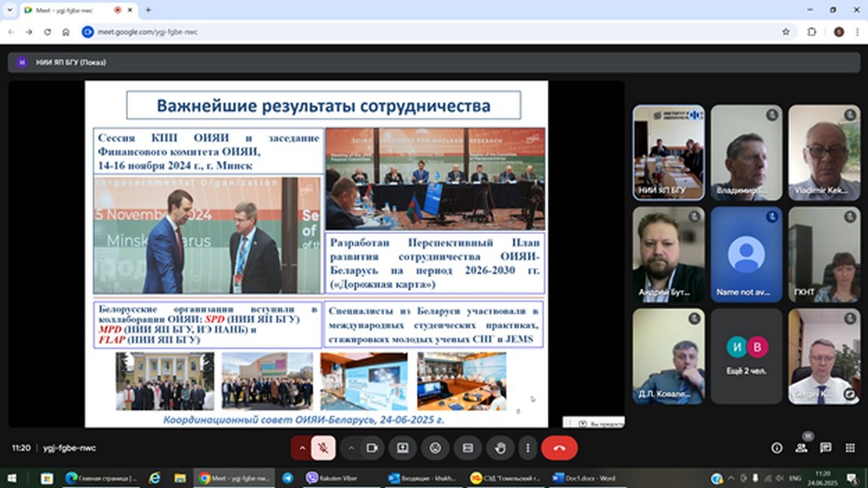868x488 pixels.
Task: Open more options three-dot menu
Action: [528, 447]
